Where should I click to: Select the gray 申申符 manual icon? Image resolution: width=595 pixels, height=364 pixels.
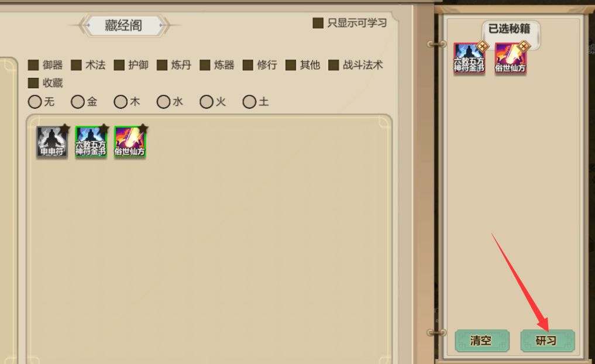pyautogui.click(x=51, y=142)
